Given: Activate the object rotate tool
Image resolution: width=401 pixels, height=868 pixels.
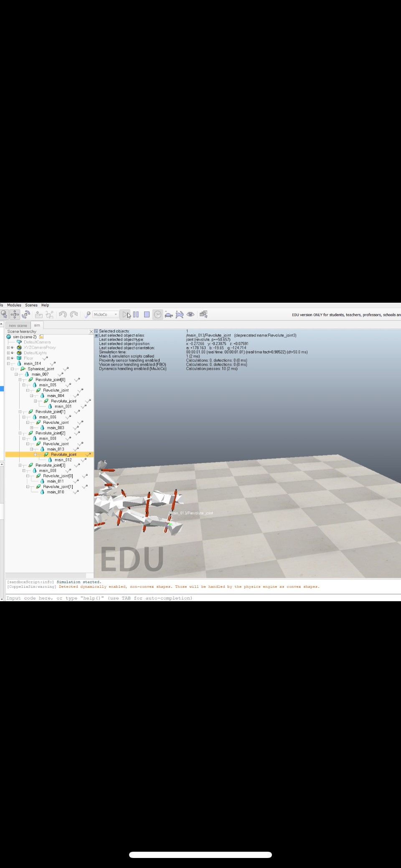Looking at the screenshot, I should click(x=26, y=314).
